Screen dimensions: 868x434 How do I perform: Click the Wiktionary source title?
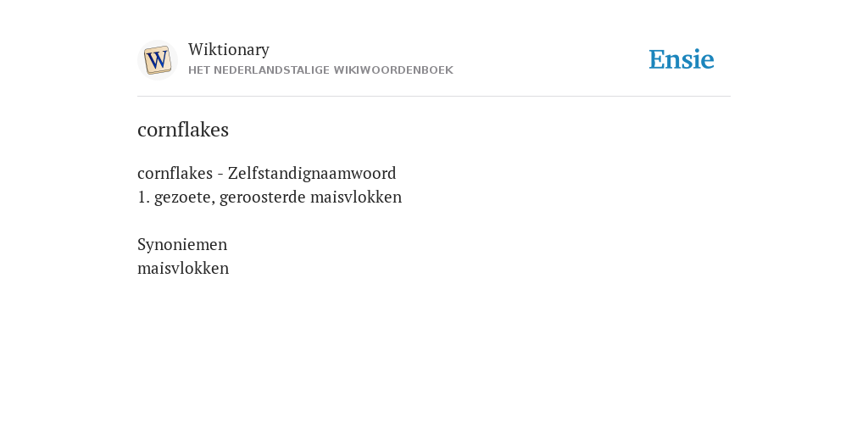pos(229,49)
